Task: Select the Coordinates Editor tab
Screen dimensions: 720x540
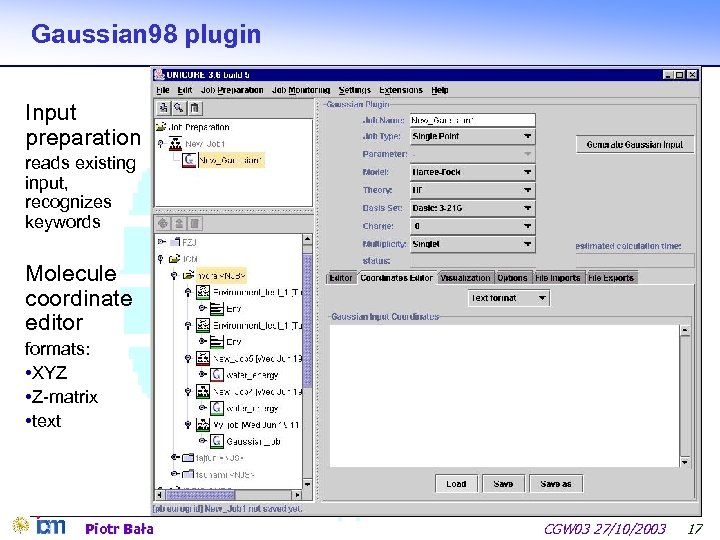Action: tap(396, 278)
